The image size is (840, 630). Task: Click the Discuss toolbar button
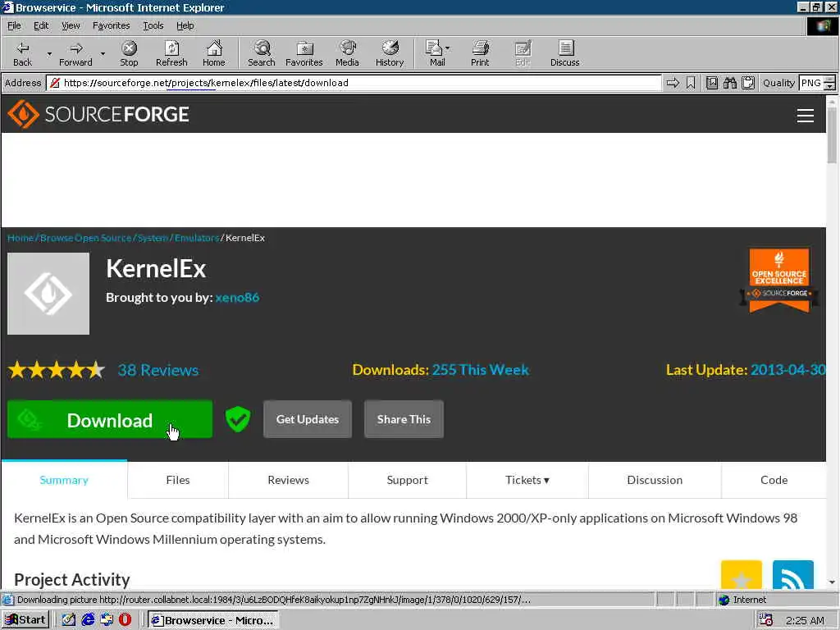pyautogui.click(x=564, y=53)
